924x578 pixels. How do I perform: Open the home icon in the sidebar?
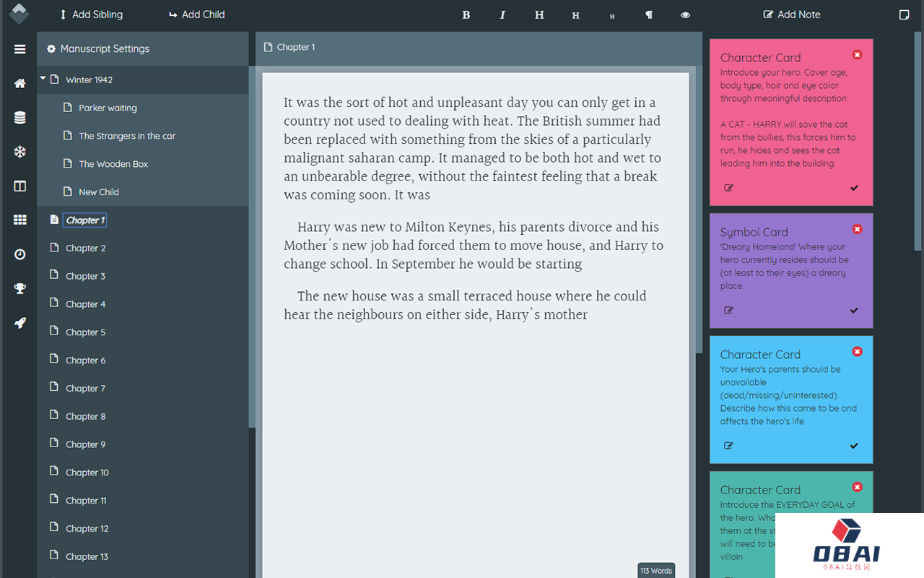click(x=19, y=83)
